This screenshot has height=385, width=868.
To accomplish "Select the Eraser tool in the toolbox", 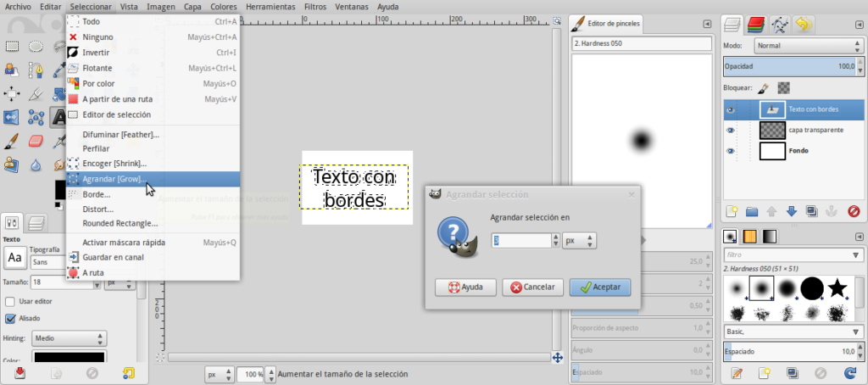I will coord(36,141).
